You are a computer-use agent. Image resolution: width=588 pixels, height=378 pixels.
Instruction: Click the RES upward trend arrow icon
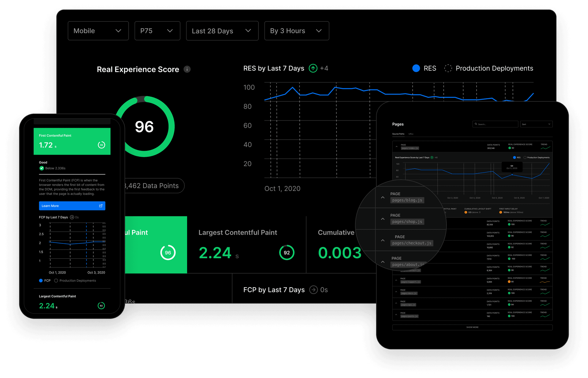pos(313,68)
